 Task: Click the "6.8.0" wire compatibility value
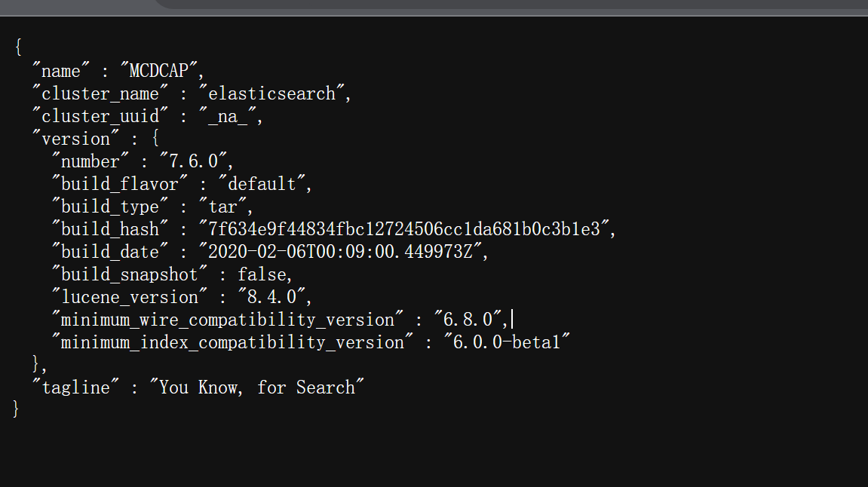(469, 320)
